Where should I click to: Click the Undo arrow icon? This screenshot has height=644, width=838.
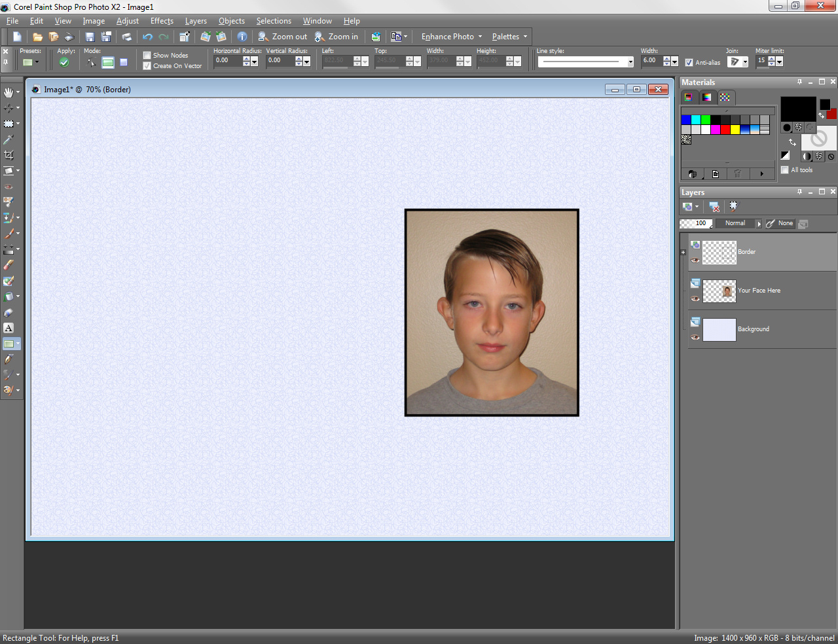pos(147,37)
